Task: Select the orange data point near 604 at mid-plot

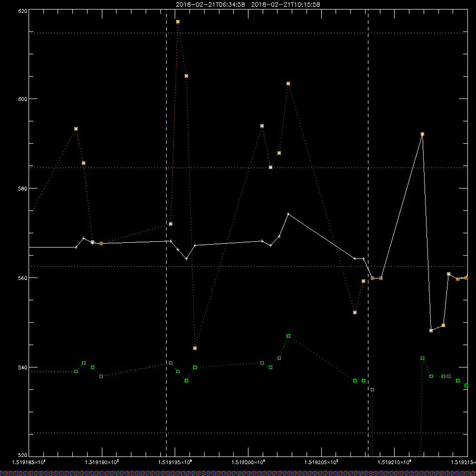Action: (288, 84)
